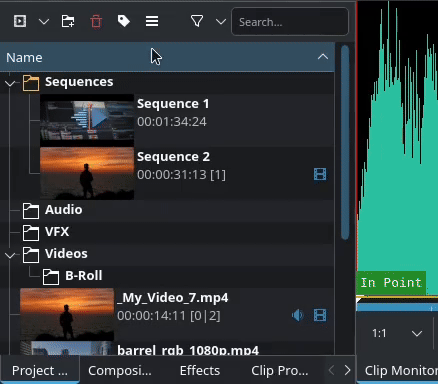Select the VFX folder
Image resolution: width=438 pixels, height=384 pixels.
(x=167, y=232)
